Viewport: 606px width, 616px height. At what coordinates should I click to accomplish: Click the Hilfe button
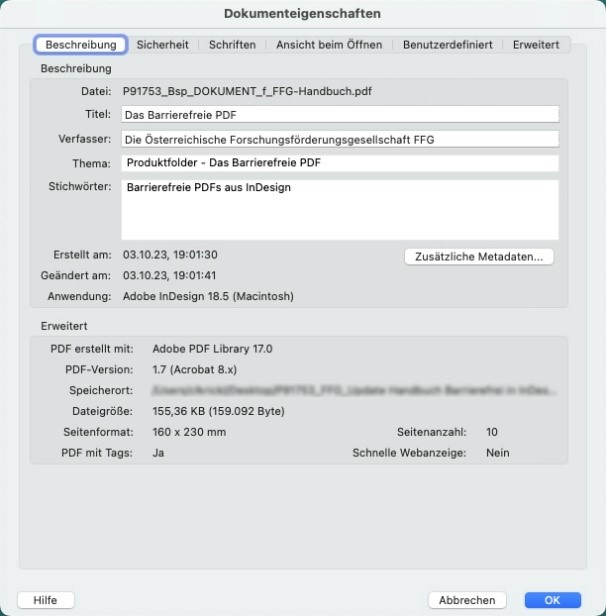[46, 600]
